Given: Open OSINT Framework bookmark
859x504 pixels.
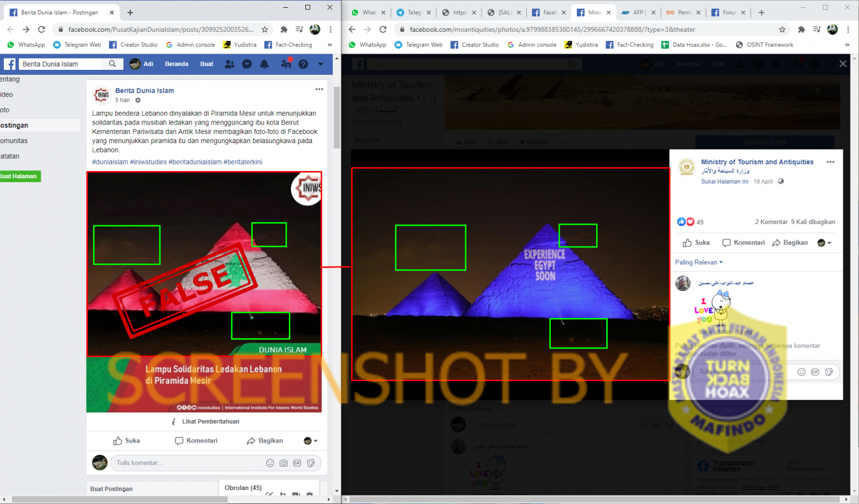Looking at the screenshot, I should pos(764,45).
